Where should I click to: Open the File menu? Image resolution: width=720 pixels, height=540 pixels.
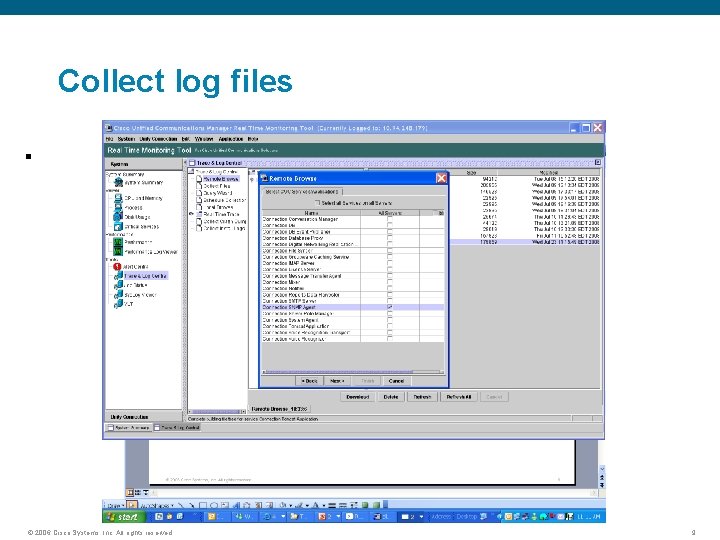109,139
